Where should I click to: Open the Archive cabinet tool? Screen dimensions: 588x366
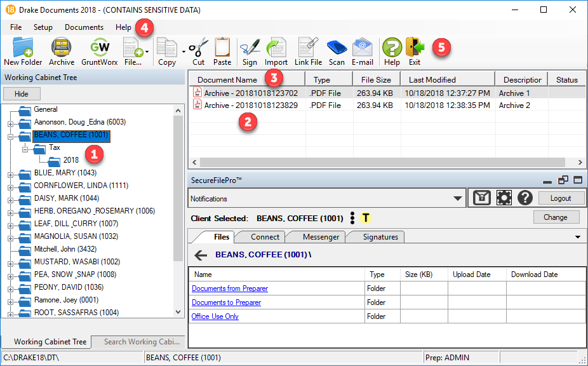(x=62, y=52)
